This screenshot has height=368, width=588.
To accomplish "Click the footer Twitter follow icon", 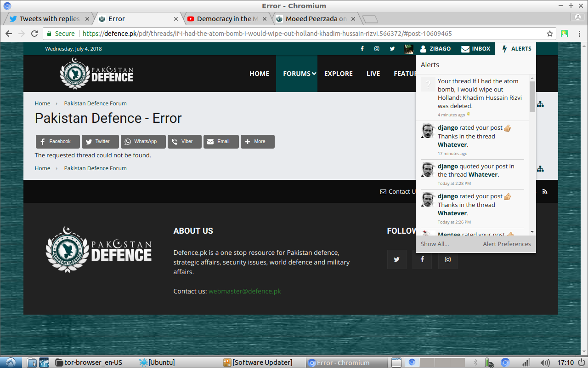I will pos(397,259).
